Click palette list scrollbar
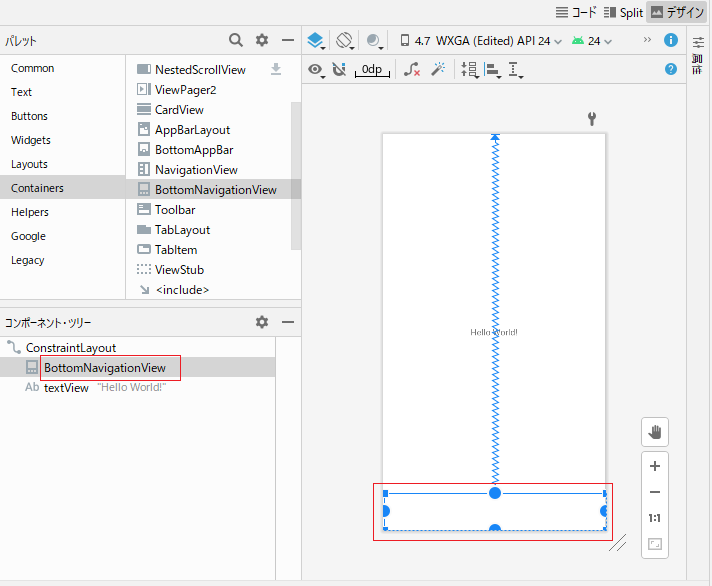712x586 pixels. (296, 176)
